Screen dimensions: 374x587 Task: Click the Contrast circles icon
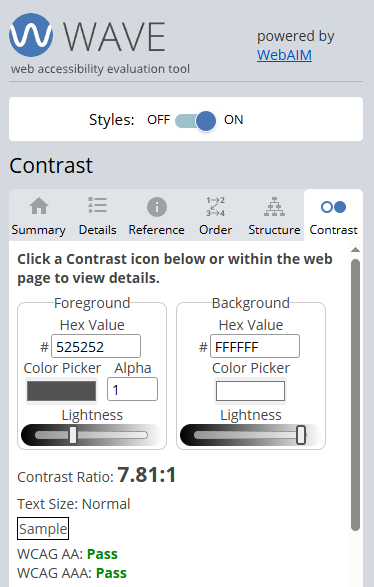point(333,207)
